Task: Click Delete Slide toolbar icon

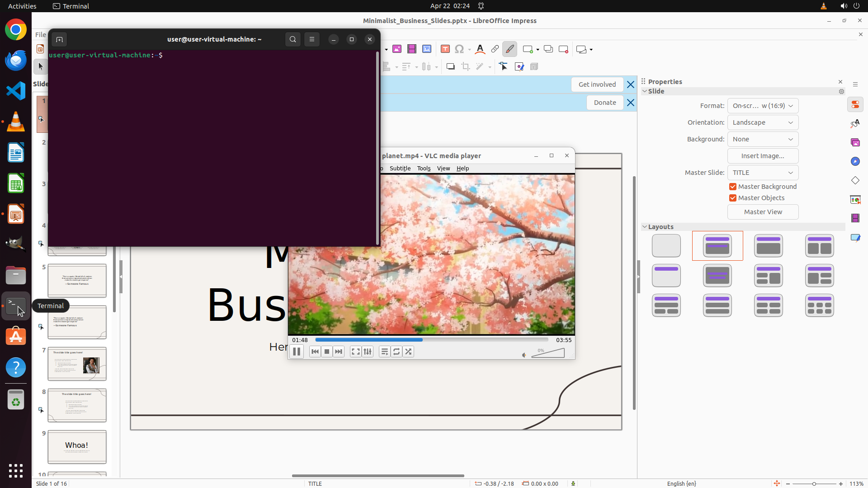Action: click(x=563, y=49)
